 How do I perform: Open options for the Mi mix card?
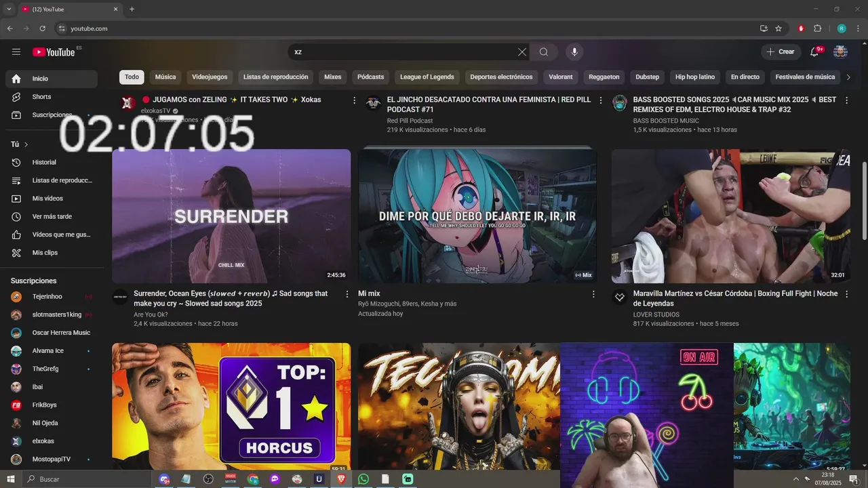593,294
